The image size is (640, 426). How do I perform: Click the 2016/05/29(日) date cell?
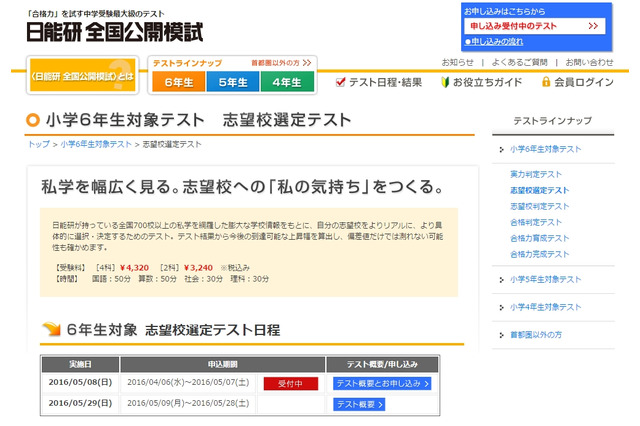pyautogui.click(x=80, y=403)
